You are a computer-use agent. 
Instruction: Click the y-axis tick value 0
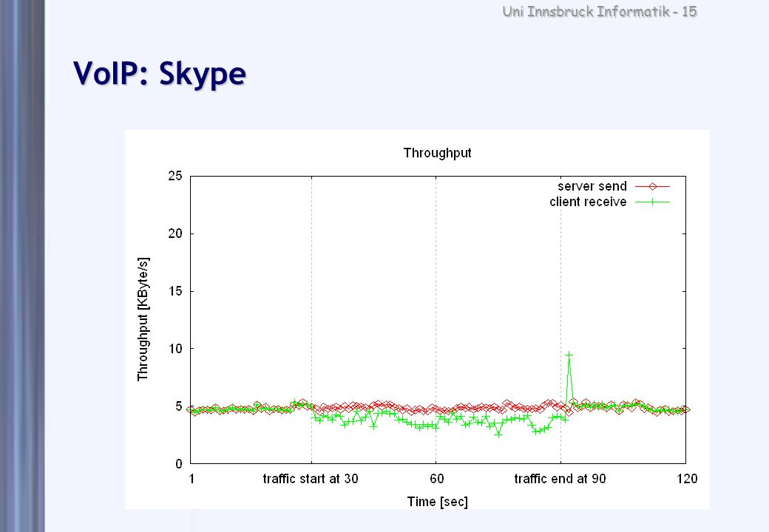[x=178, y=463]
